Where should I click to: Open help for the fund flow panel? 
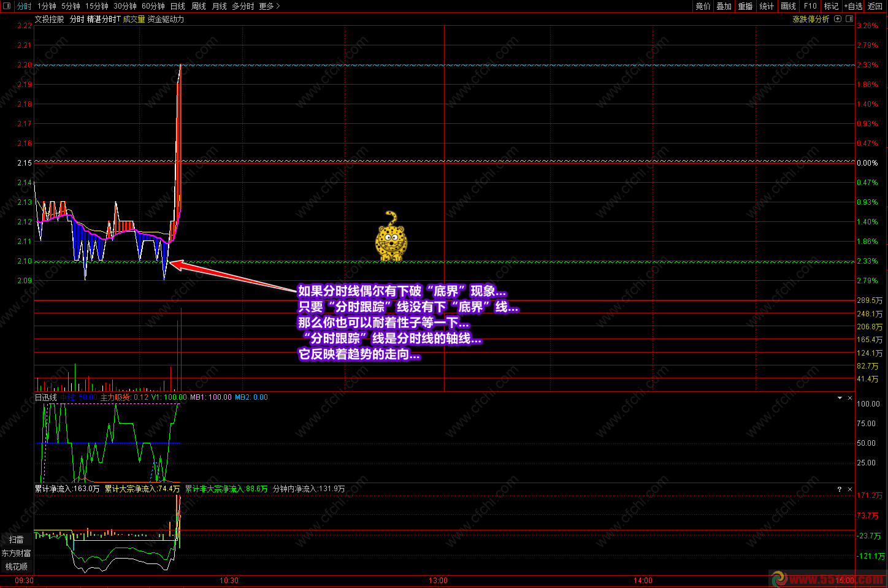[x=840, y=489]
